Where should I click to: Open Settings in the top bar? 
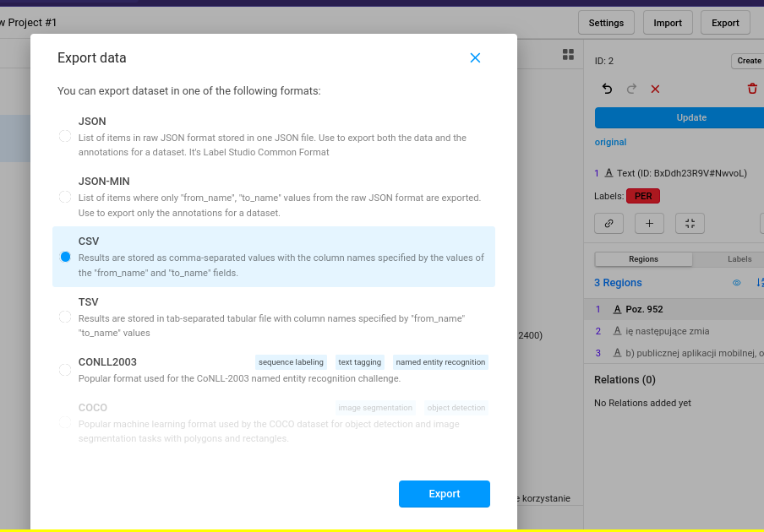[x=606, y=23]
